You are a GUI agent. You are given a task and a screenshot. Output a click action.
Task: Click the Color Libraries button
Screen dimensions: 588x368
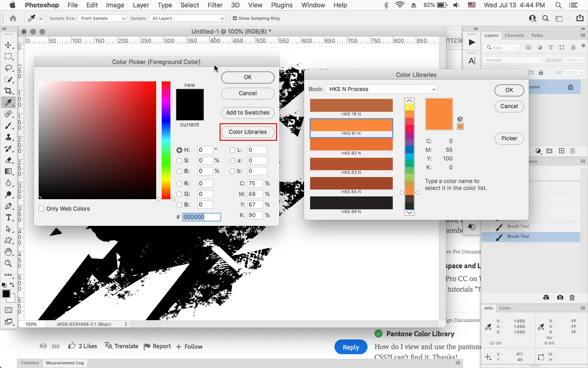tap(248, 132)
